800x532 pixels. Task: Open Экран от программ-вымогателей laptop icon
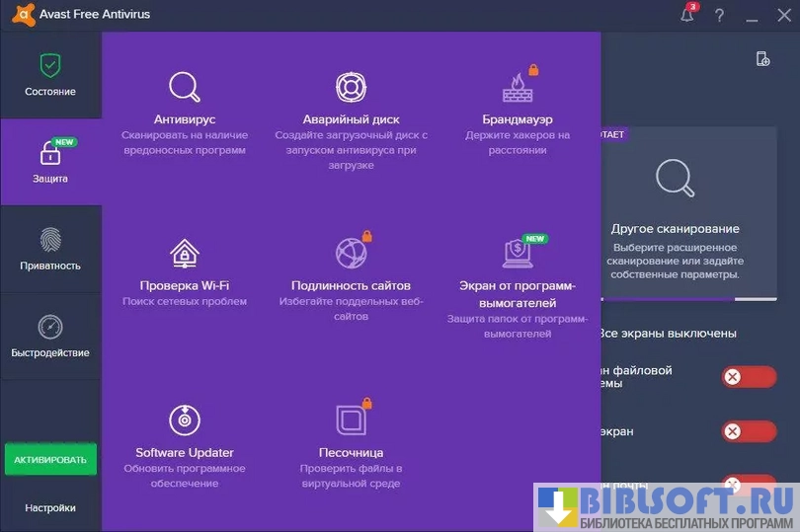click(517, 254)
